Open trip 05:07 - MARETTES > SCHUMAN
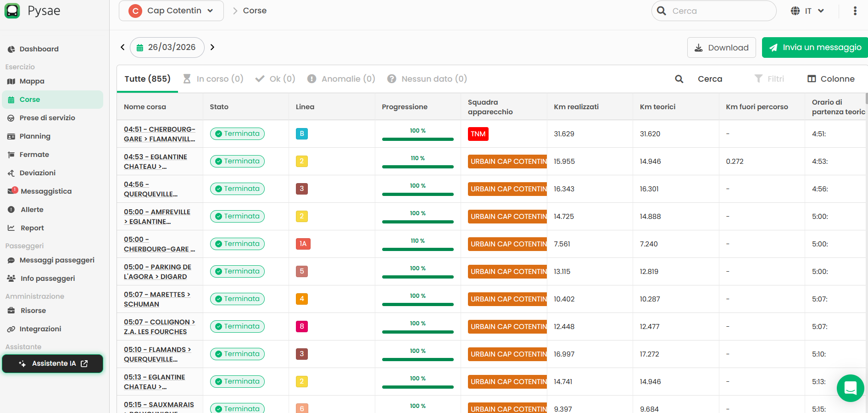Screen dimensions: 868x413 157,299
